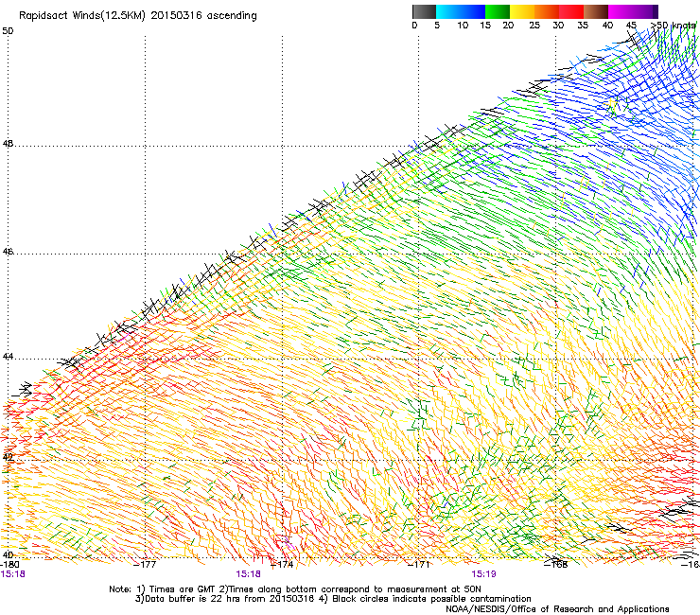The height and width of the screenshot is (615, 700).
Task: Pick the brown 35-40 knots legend color
Action: coord(596,11)
